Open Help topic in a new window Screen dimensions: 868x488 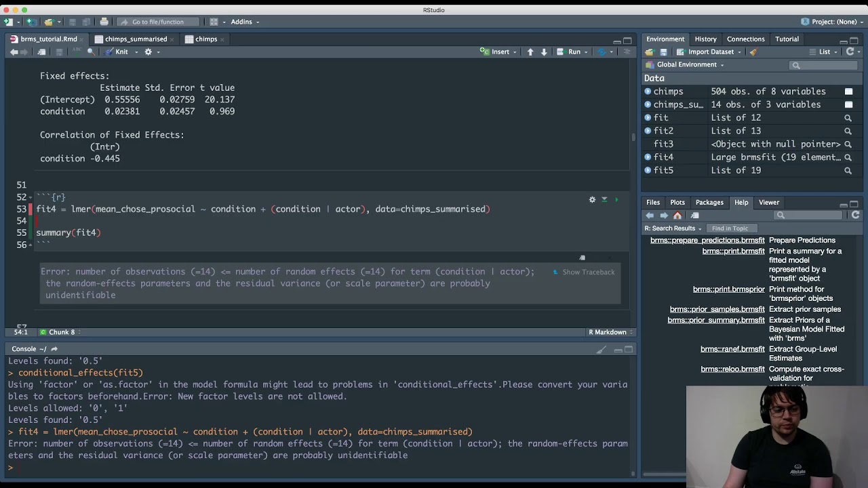695,216
